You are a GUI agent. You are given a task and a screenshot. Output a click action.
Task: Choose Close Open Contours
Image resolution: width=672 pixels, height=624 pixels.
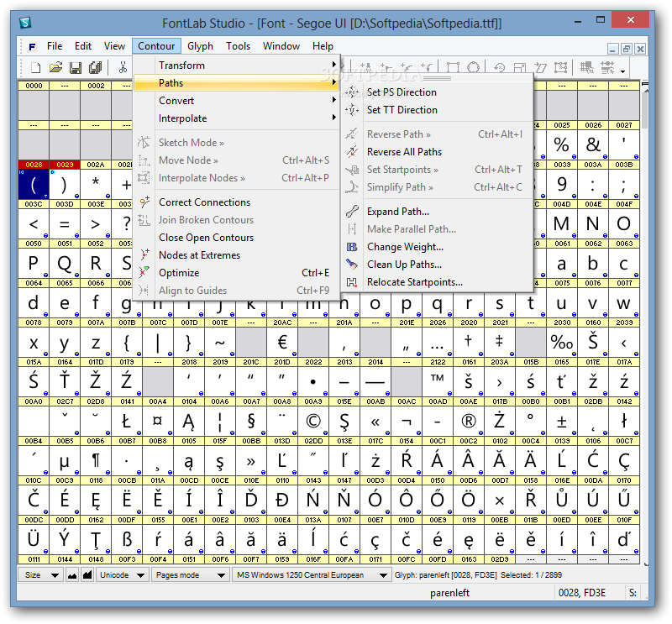(x=237, y=238)
